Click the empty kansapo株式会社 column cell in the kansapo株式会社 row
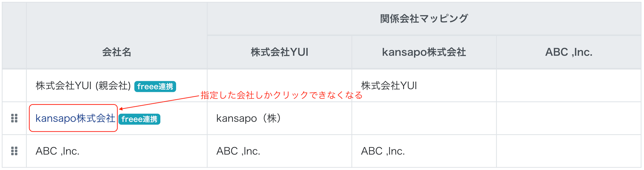The width and height of the screenshot is (644, 170). (424, 118)
